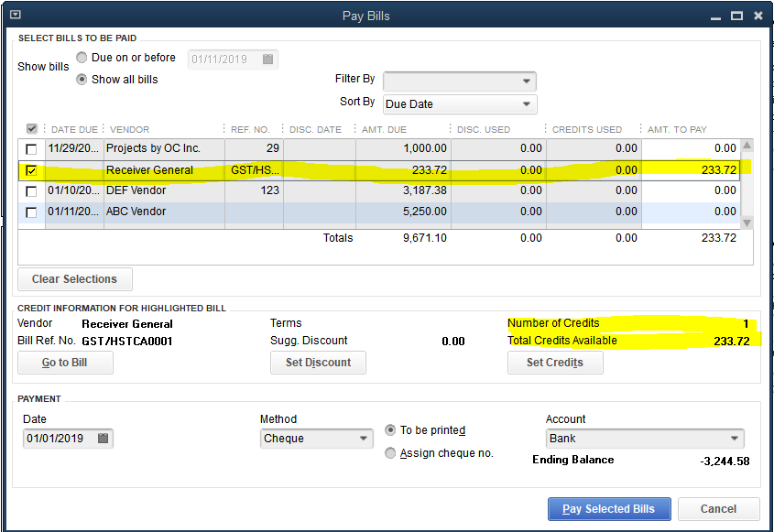The image size is (774, 532).
Task: Check the checkbox for the ABC Vendor bill
Action: point(31,212)
